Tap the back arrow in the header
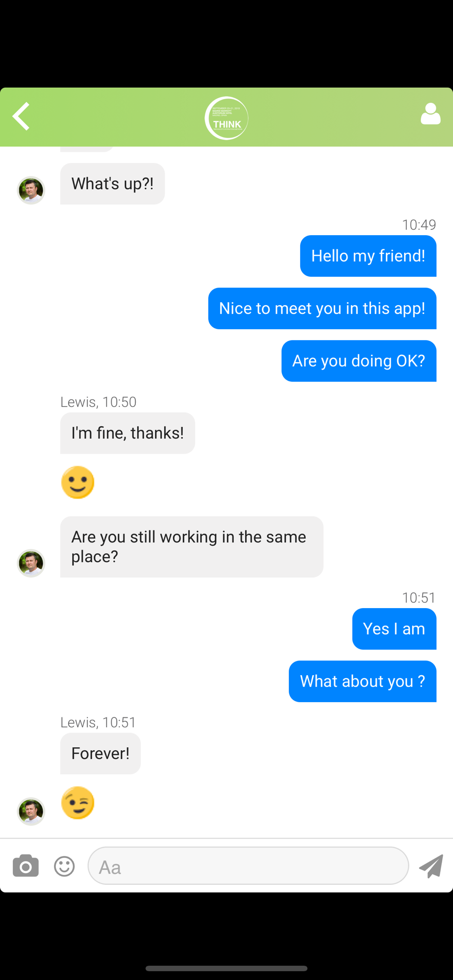 [21, 116]
